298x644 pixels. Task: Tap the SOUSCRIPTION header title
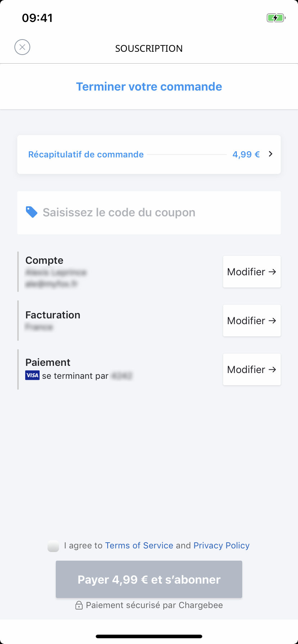click(x=149, y=49)
